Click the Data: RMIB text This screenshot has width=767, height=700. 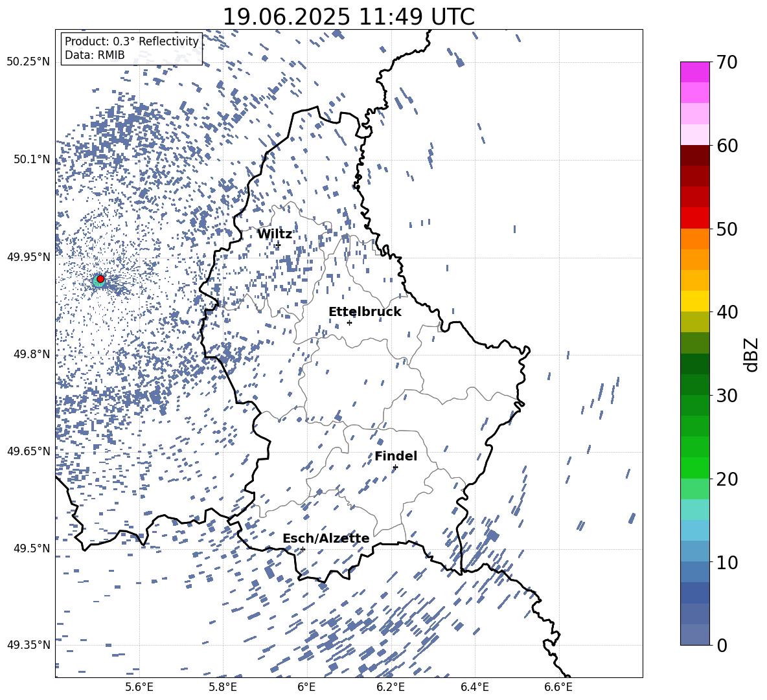click(95, 55)
